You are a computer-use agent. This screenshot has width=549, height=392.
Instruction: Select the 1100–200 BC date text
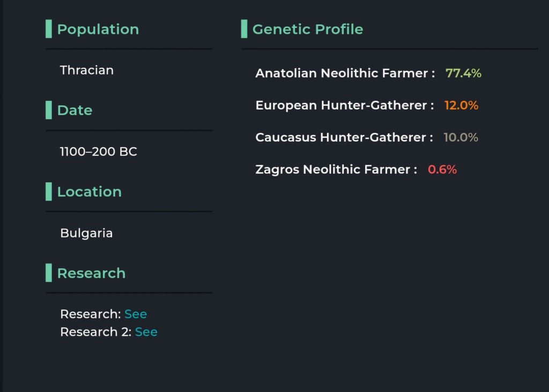coord(99,151)
